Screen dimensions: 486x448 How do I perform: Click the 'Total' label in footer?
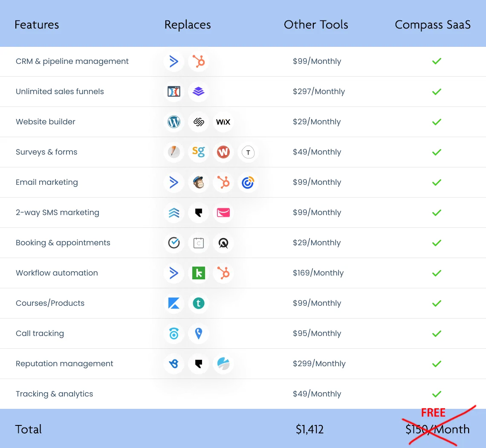point(28,429)
